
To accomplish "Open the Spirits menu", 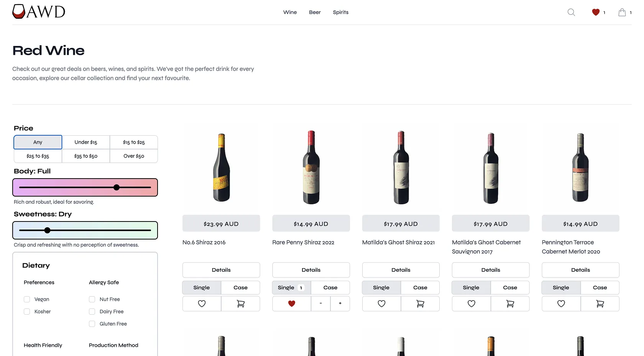I will click(340, 12).
